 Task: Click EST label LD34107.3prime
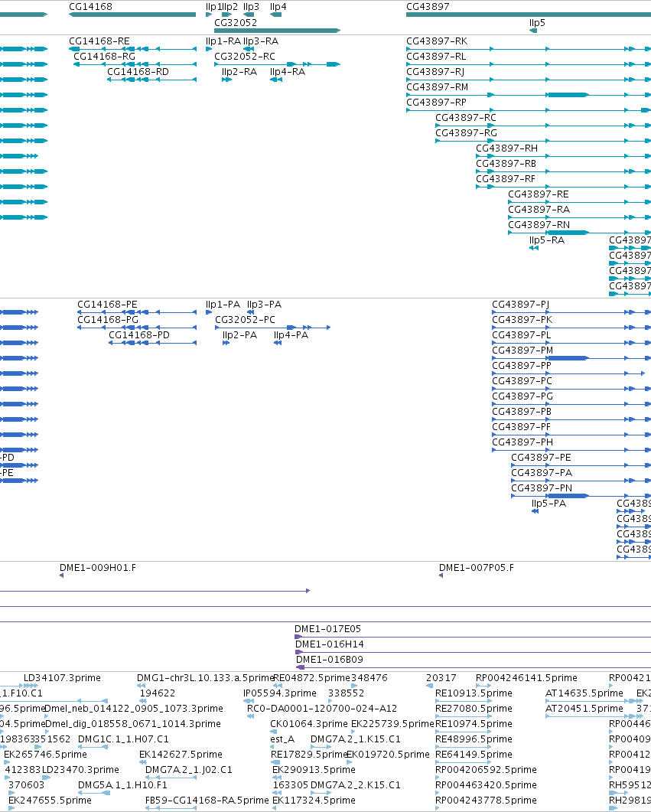(x=62, y=678)
